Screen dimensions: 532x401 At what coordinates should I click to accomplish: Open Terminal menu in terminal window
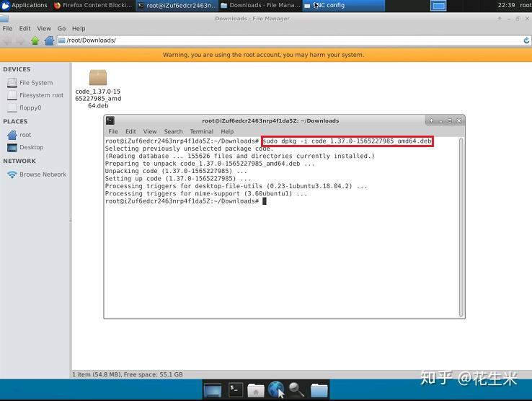(202, 131)
